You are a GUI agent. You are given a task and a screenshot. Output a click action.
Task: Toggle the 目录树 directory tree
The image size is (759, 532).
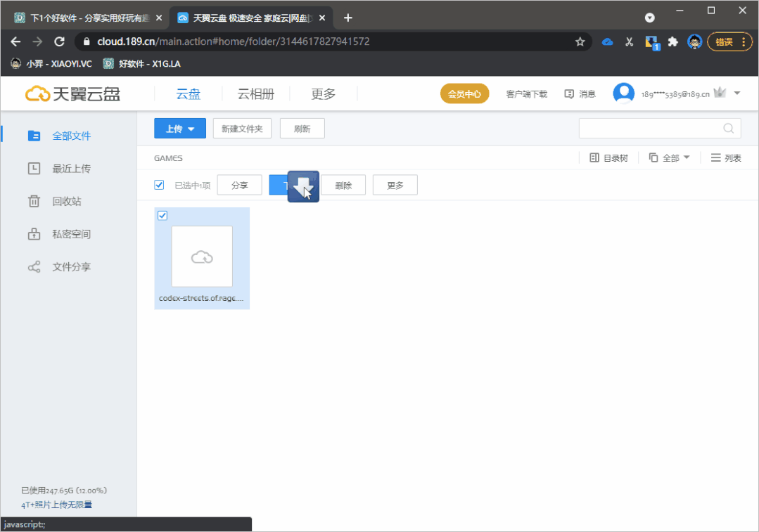[x=608, y=157]
